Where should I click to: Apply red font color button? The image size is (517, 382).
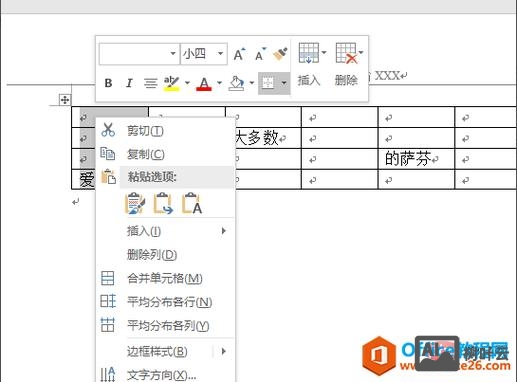pyautogui.click(x=204, y=83)
